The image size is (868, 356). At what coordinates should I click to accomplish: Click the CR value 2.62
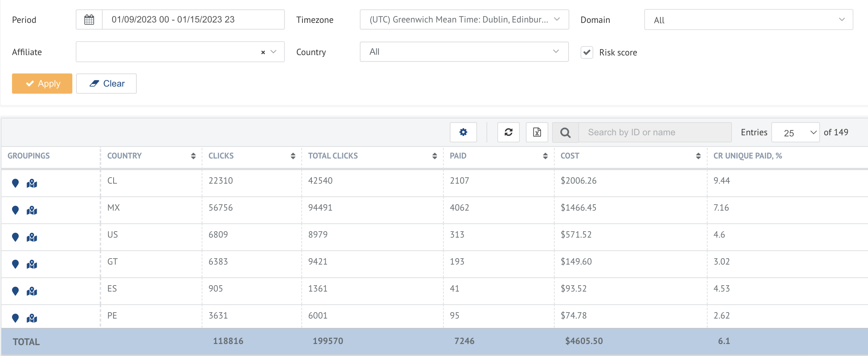coord(722,316)
